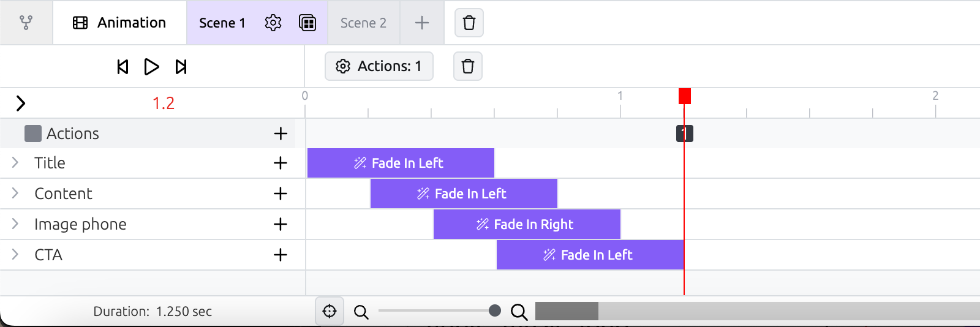Image resolution: width=980 pixels, height=327 pixels.
Task: Delete the action with trash icon beside Actions
Action: [468, 66]
